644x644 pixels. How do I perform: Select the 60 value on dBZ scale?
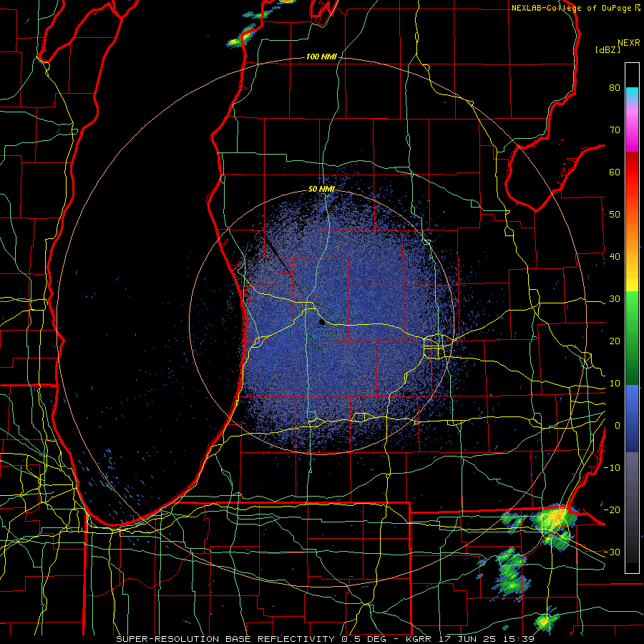pyautogui.click(x=615, y=172)
